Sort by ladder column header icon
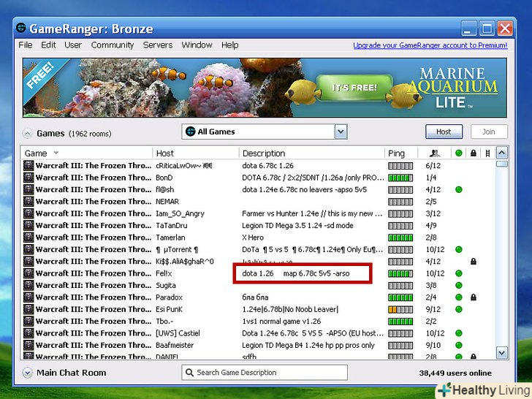Screen dimensions: 532x399 487,153
